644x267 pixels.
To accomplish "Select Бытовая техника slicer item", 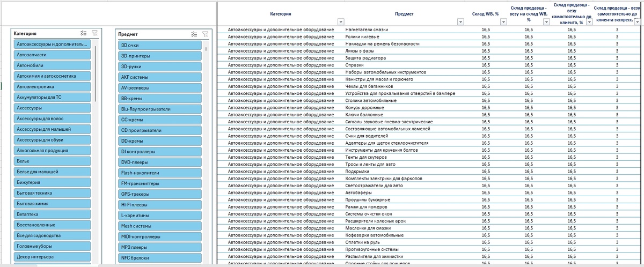I will coord(52,193).
